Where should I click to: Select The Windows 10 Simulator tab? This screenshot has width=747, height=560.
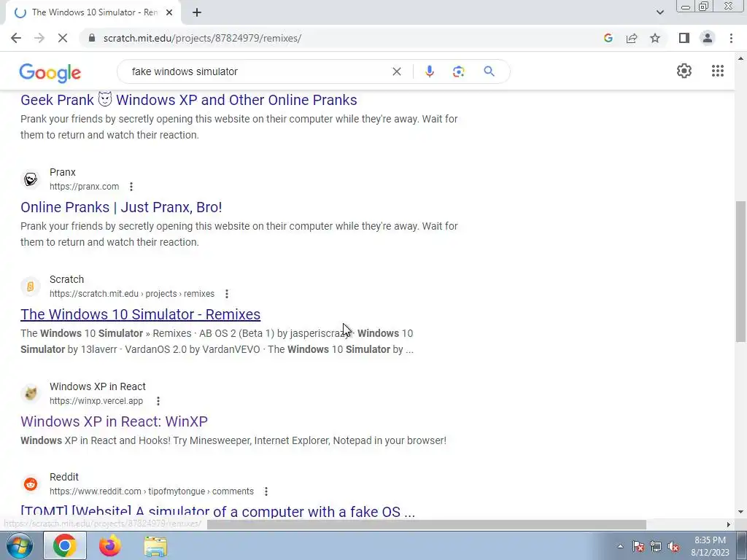coord(94,12)
